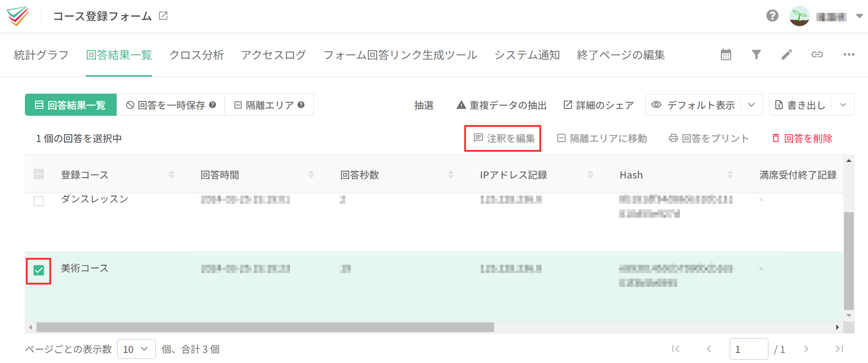Click the 隔離エリアに移動 button

click(x=602, y=138)
